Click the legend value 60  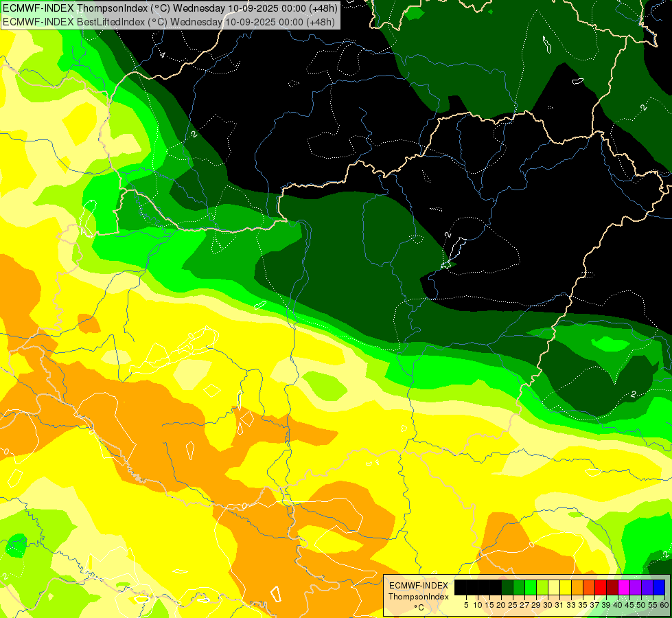click(664, 605)
